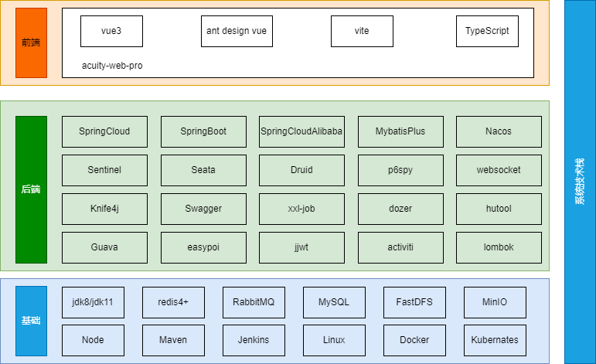Click the SpringCloudAlibaba box
Image resolution: width=596 pixels, height=364 pixels.
pos(301,131)
